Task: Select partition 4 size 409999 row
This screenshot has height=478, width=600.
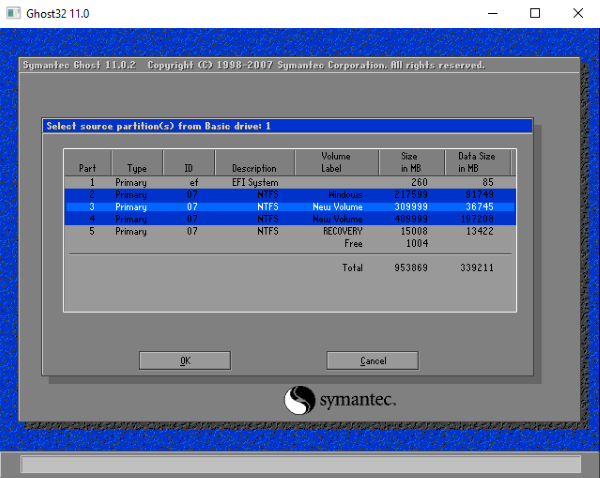Action: (x=290, y=219)
